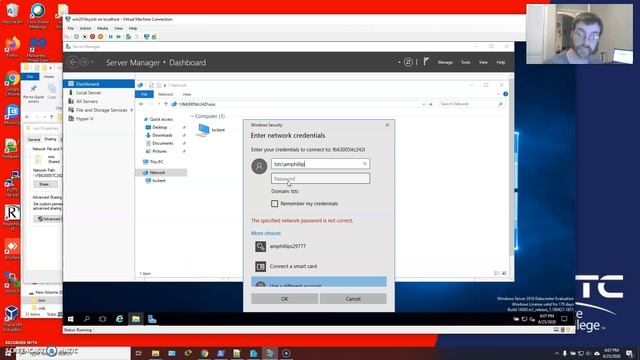This screenshot has height=360, width=640.
Task: Select Use a different account option
Action: (x=319, y=282)
